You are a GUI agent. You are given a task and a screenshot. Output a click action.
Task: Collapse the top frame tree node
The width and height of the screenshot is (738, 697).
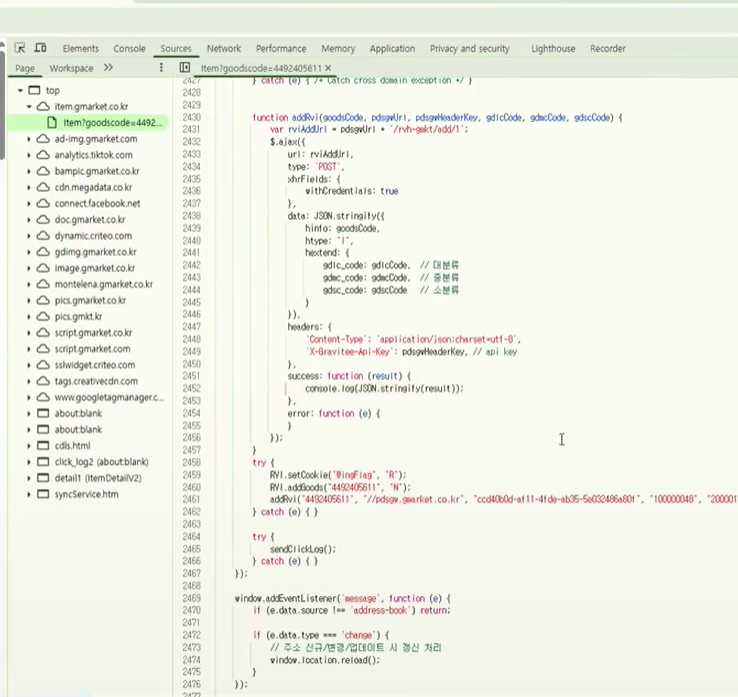pyautogui.click(x=20, y=90)
